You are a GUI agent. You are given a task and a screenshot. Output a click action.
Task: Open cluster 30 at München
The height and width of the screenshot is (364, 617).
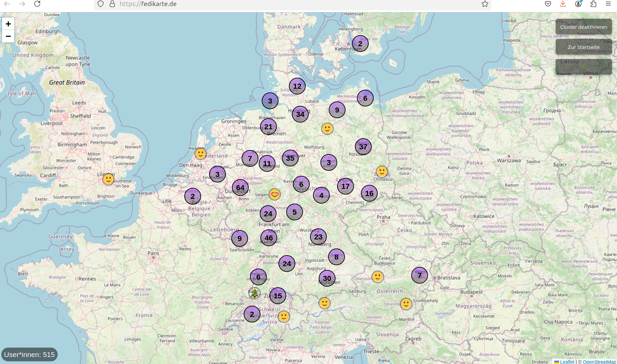tap(327, 278)
